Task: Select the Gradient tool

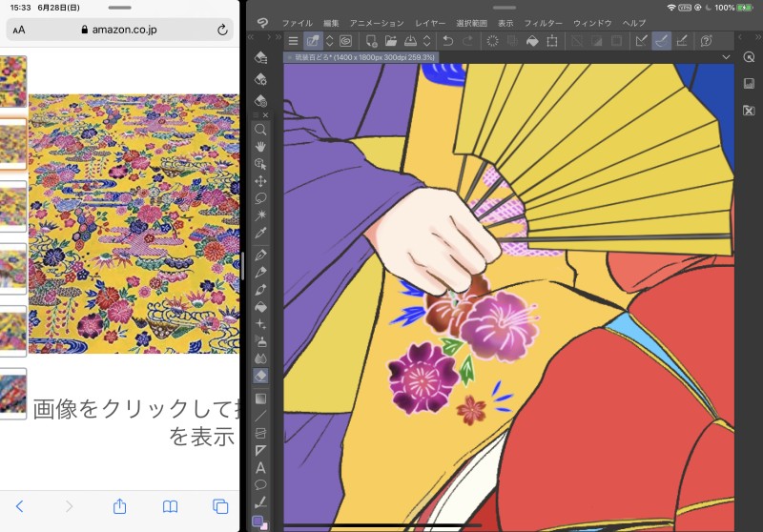Action: (x=260, y=399)
